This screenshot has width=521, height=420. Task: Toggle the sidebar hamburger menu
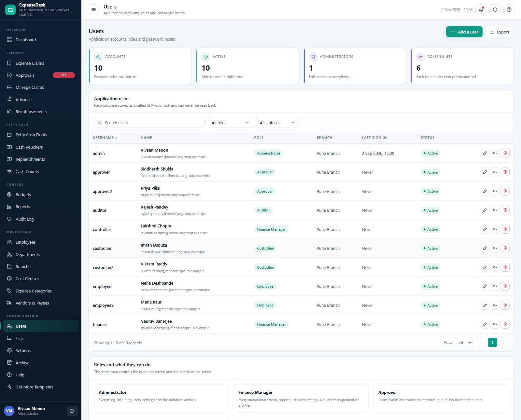click(x=93, y=10)
